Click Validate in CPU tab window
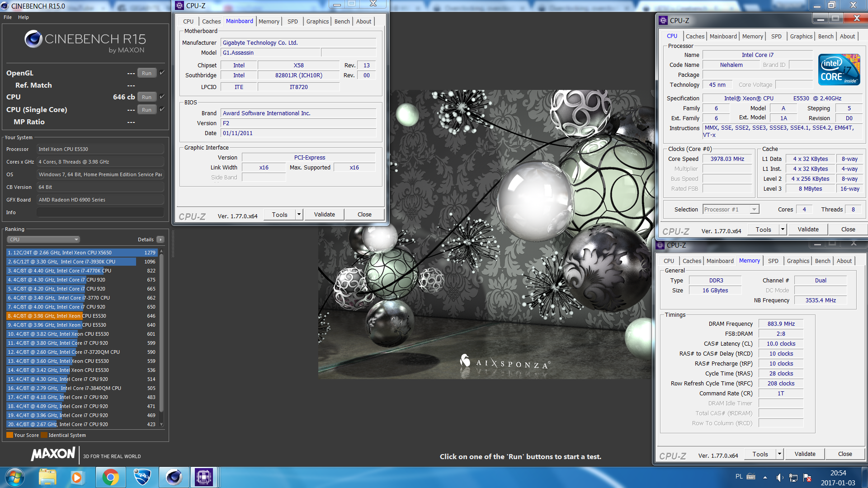Viewport: 868px width, 488px height. point(808,230)
